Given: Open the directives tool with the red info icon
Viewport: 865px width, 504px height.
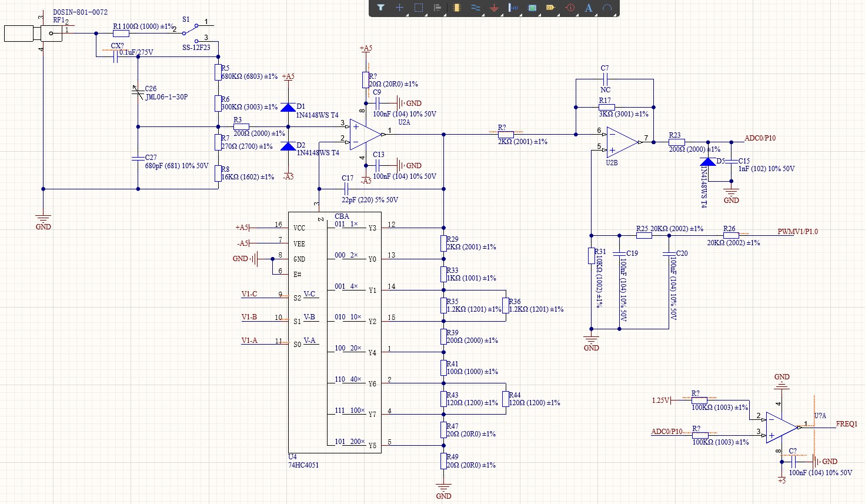Looking at the screenshot, I should [570, 8].
